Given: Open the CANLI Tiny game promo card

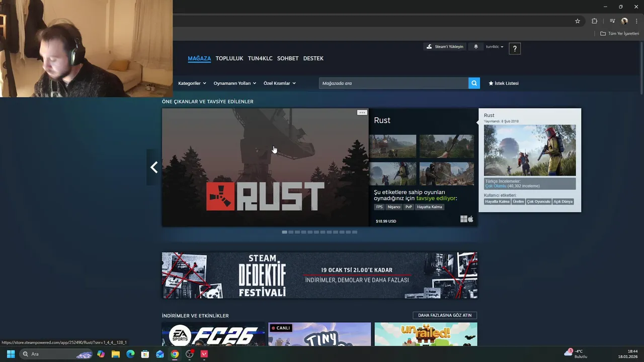Looking at the screenshot, I should (319, 334).
